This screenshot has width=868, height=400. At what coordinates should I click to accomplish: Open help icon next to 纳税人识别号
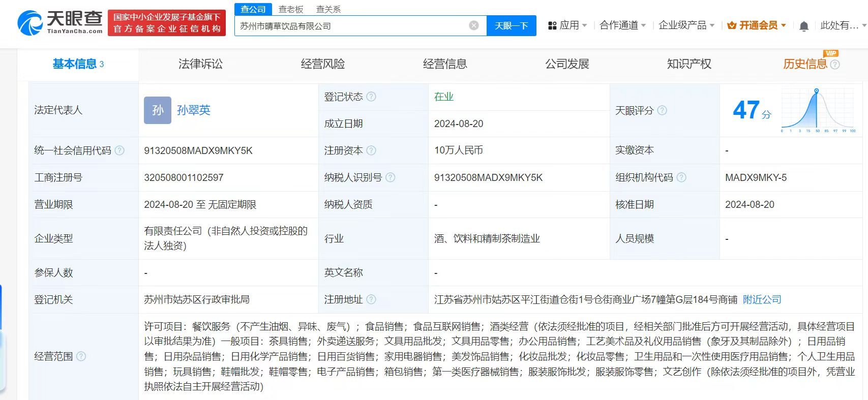pyautogui.click(x=390, y=177)
